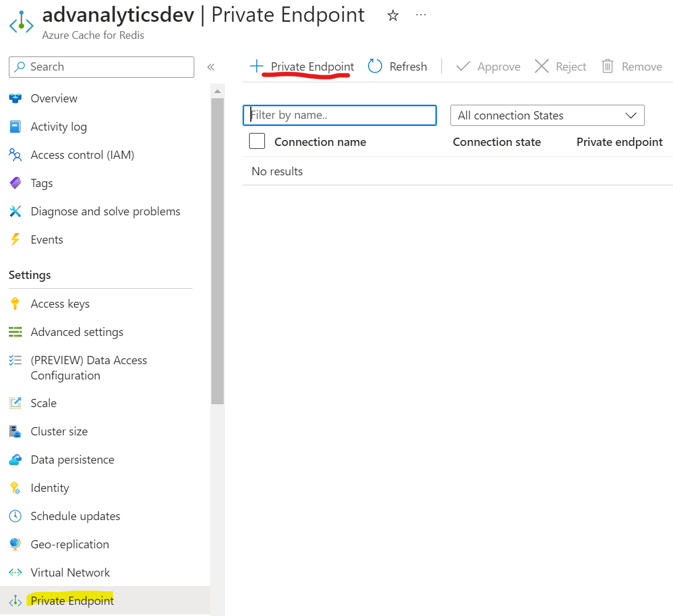Click the Access control (IAM) people icon
This screenshot has height=616, width=673.
pos(15,155)
